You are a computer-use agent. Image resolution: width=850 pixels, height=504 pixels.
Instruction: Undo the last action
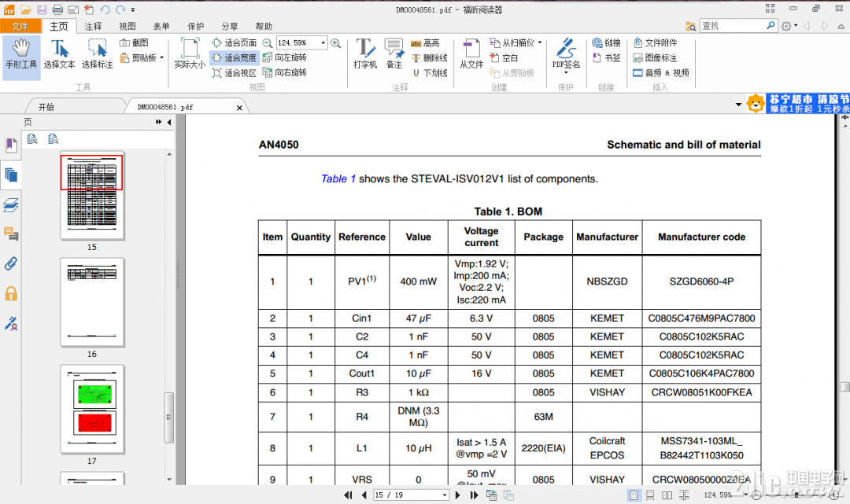(105, 9)
